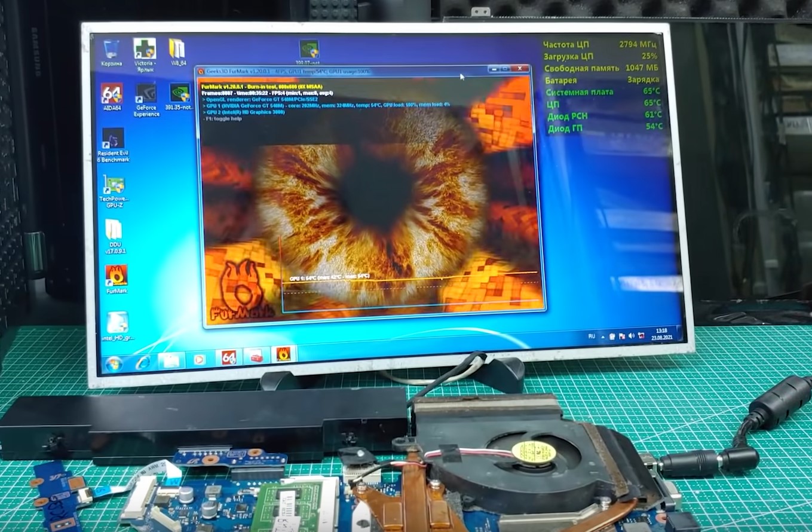812x532 pixels.
Task: Click the taskbar clock showing 13:18
Action: click(661, 333)
